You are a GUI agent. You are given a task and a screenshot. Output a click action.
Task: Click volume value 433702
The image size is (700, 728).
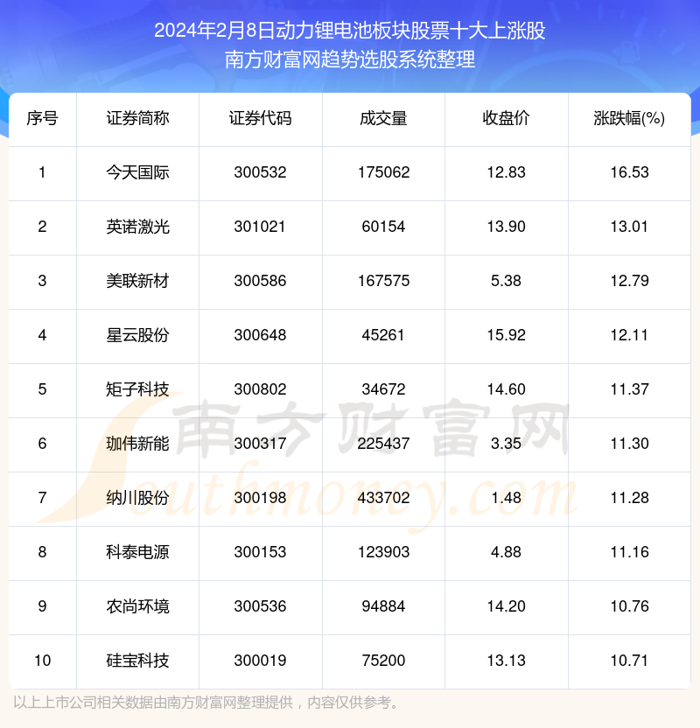(x=383, y=498)
